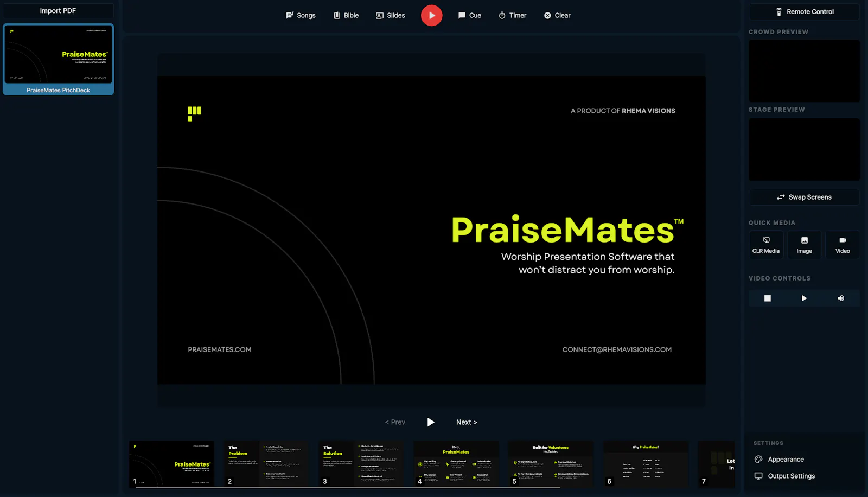Open the Cue message tool

pyautogui.click(x=469, y=15)
